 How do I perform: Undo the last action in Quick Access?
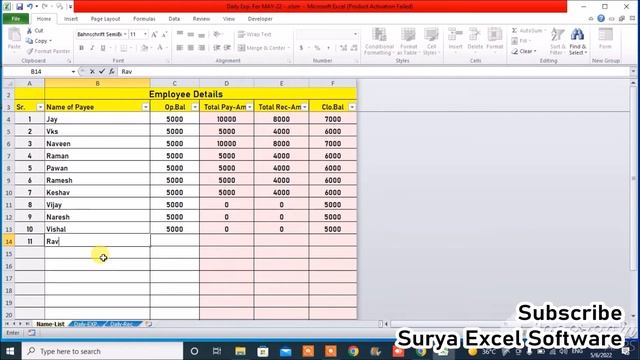30,7
